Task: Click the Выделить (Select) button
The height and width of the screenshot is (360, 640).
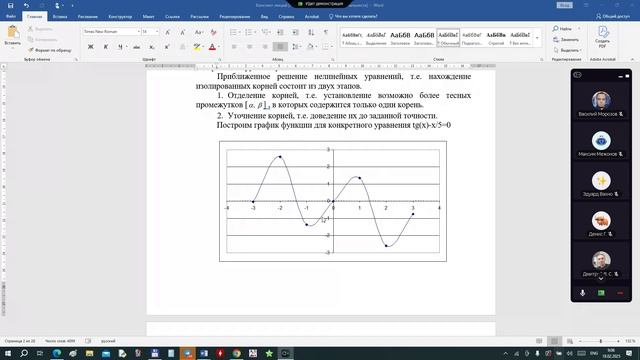Action: (x=567, y=50)
